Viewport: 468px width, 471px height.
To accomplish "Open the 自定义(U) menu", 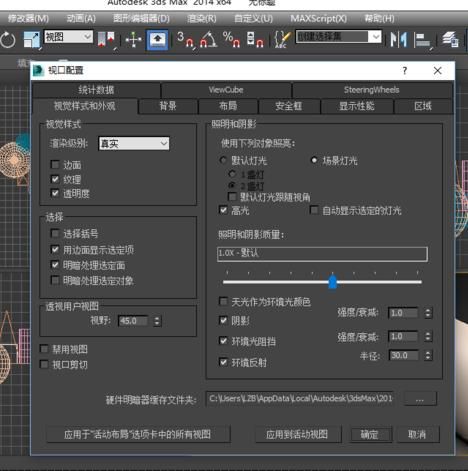I will click(253, 18).
